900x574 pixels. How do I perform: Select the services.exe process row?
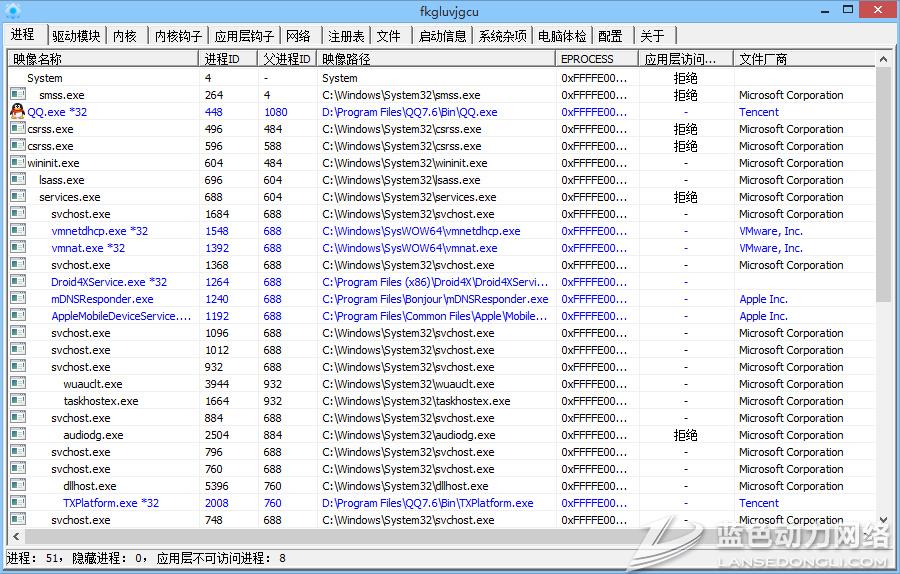[70, 197]
